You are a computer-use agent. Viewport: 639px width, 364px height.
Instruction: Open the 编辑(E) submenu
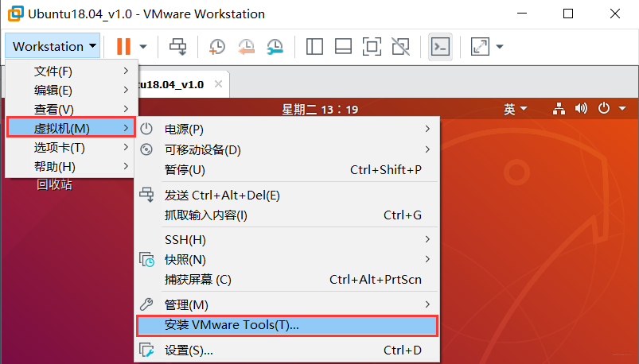[x=70, y=90]
